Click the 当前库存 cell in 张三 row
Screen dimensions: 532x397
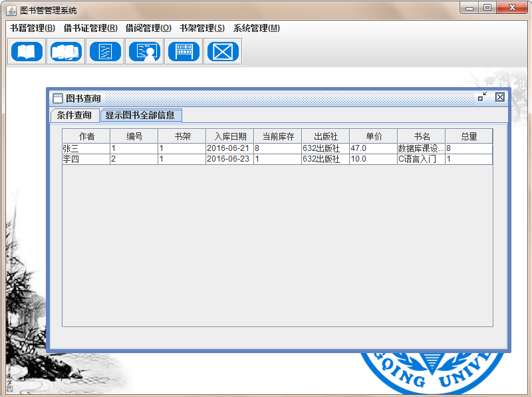pos(277,148)
